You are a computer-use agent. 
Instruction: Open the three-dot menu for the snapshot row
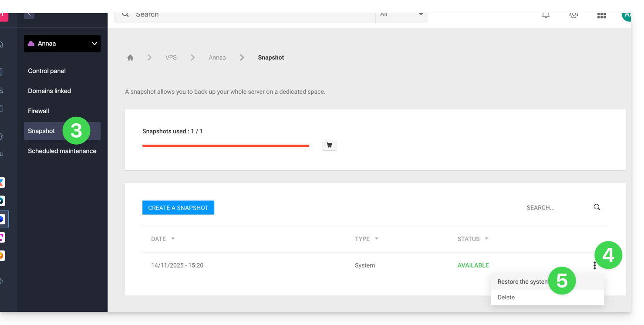594,265
